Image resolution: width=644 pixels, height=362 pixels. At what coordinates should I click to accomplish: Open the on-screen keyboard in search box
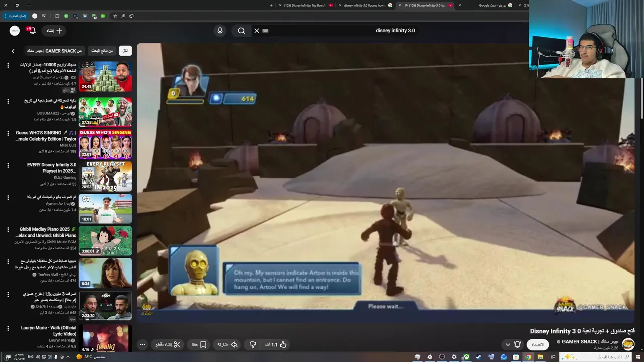point(266,31)
